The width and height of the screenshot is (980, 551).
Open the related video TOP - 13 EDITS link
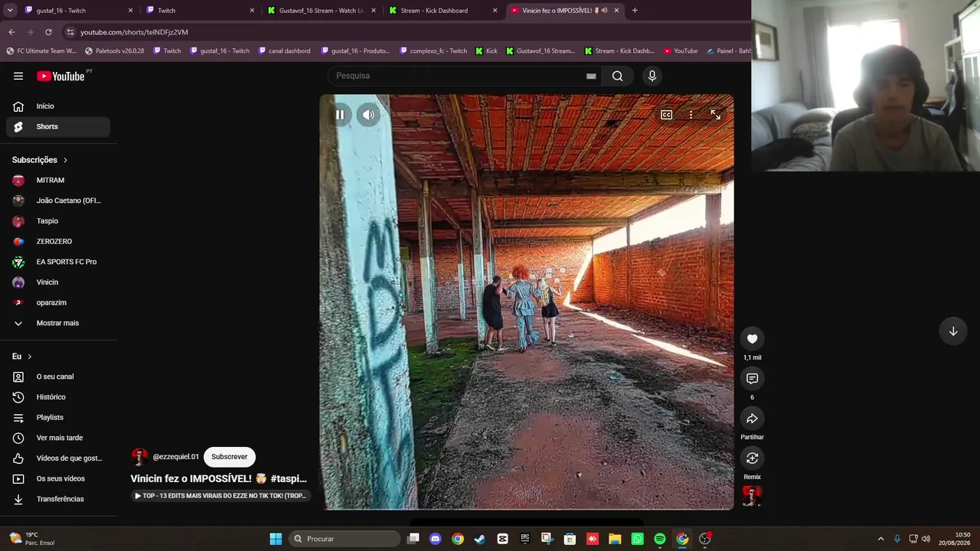click(x=220, y=496)
